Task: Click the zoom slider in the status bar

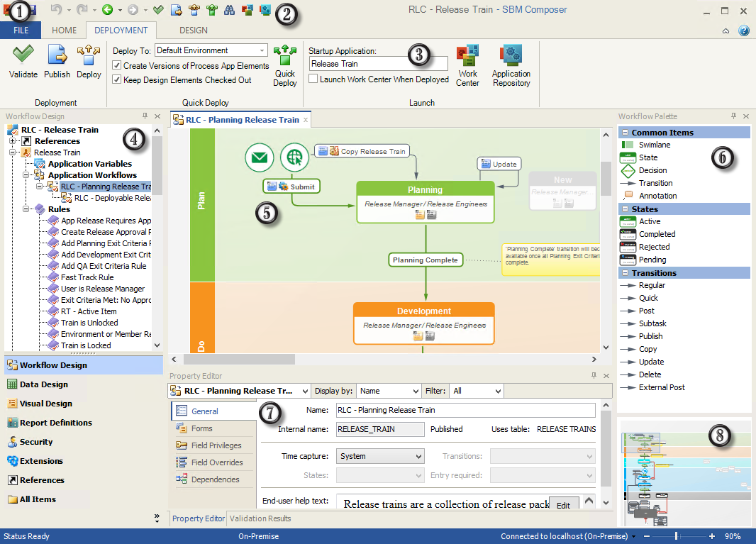Action: coord(676,536)
